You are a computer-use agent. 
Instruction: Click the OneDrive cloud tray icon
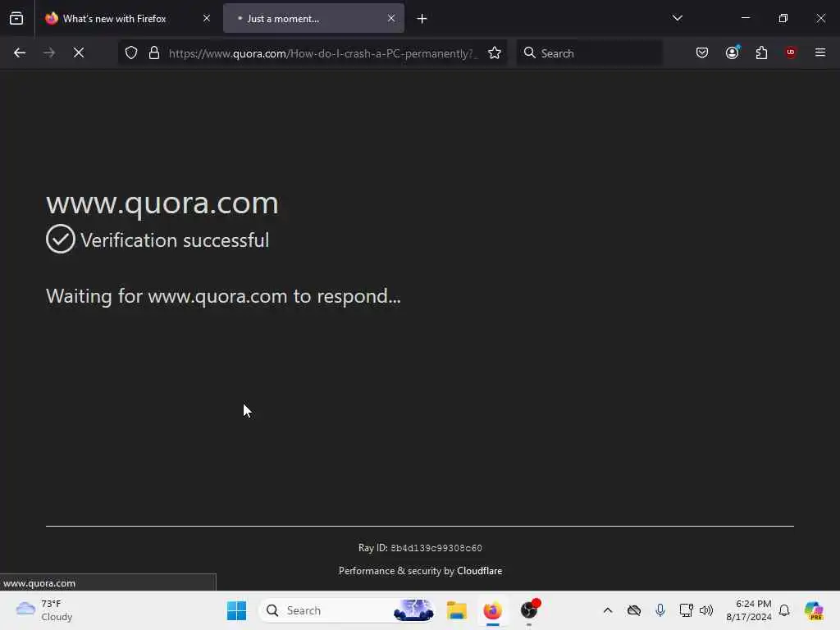pyautogui.click(x=634, y=610)
